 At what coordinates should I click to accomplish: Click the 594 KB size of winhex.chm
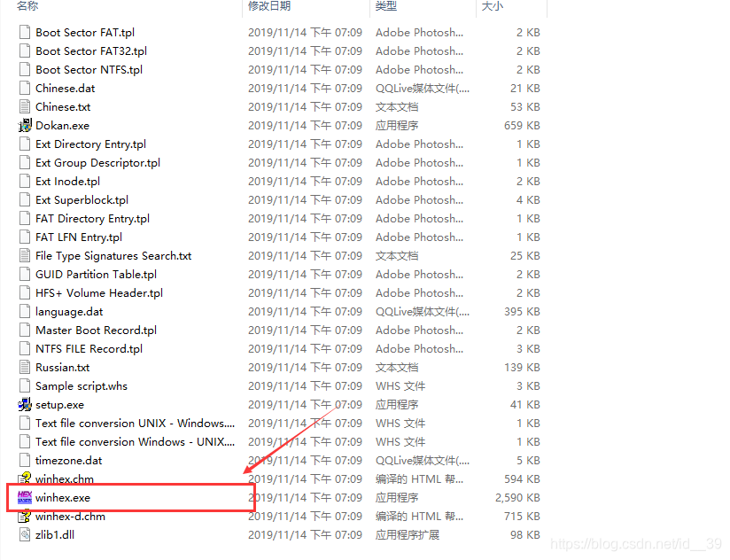pyautogui.click(x=522, y=479)
